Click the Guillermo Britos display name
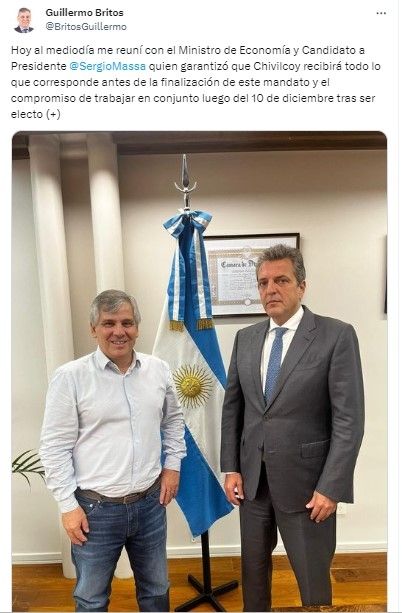Screen dimensions: 402x613 point(84,13)
